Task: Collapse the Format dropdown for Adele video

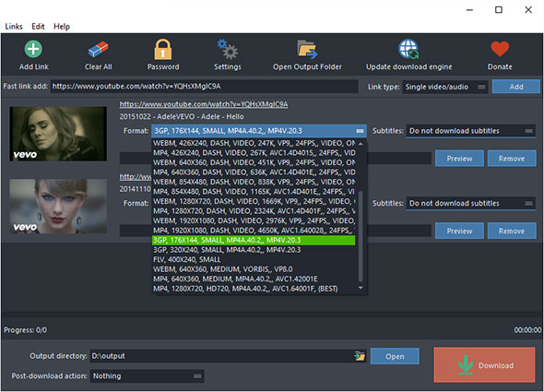Action: (259, 131)
